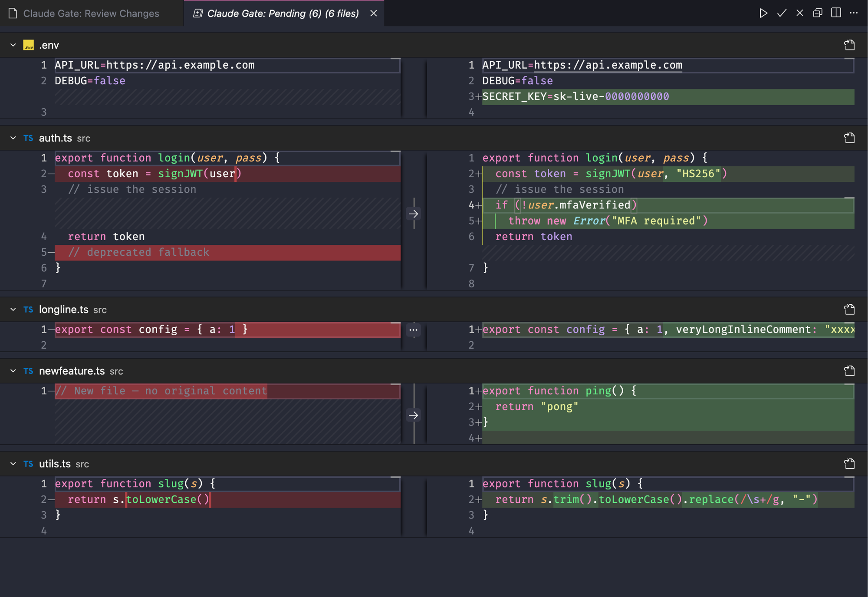Click the newfeature.ts file name header
The height and width of the screenshot is (597, 868).
click(x=72, y=371)
